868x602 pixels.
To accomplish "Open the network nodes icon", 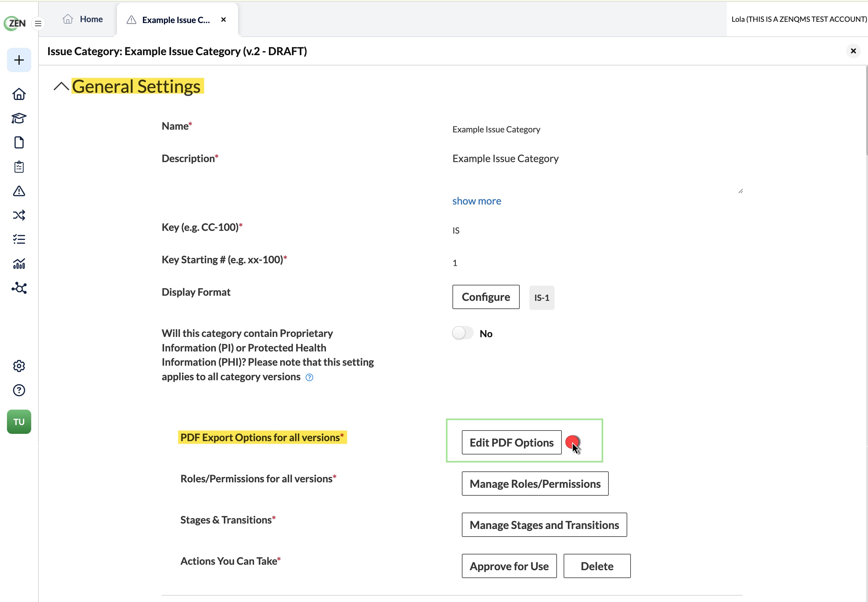I will click(x=19, y=288).
